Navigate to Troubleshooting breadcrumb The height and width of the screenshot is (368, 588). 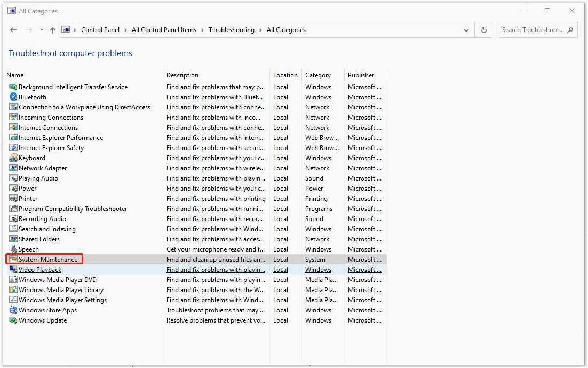(x=232, y=30)
